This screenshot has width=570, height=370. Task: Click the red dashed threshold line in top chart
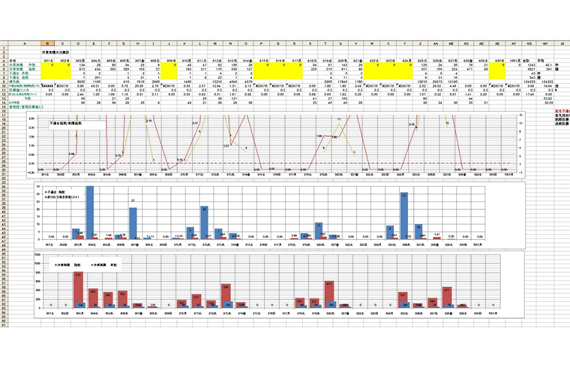277,163
